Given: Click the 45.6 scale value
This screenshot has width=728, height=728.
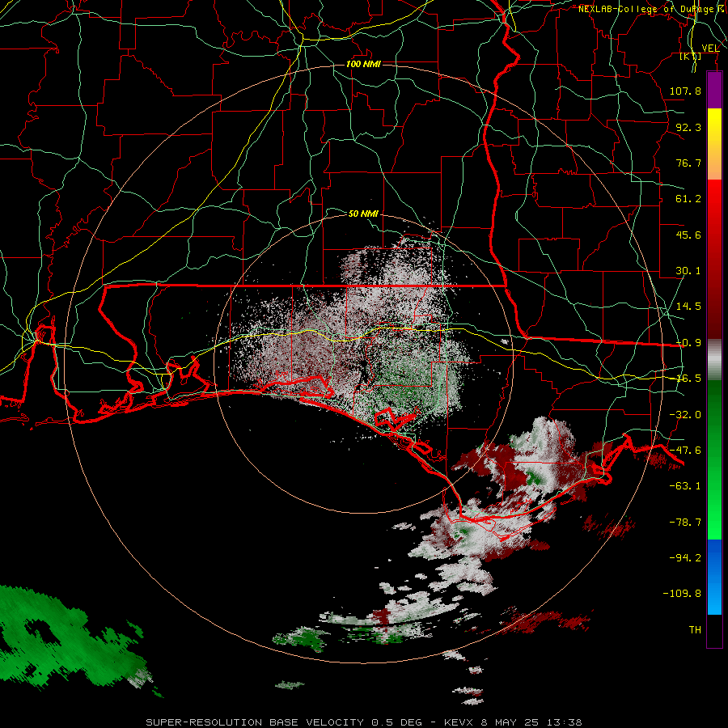Looking at the screenshot, I should [x=688, y=235].
